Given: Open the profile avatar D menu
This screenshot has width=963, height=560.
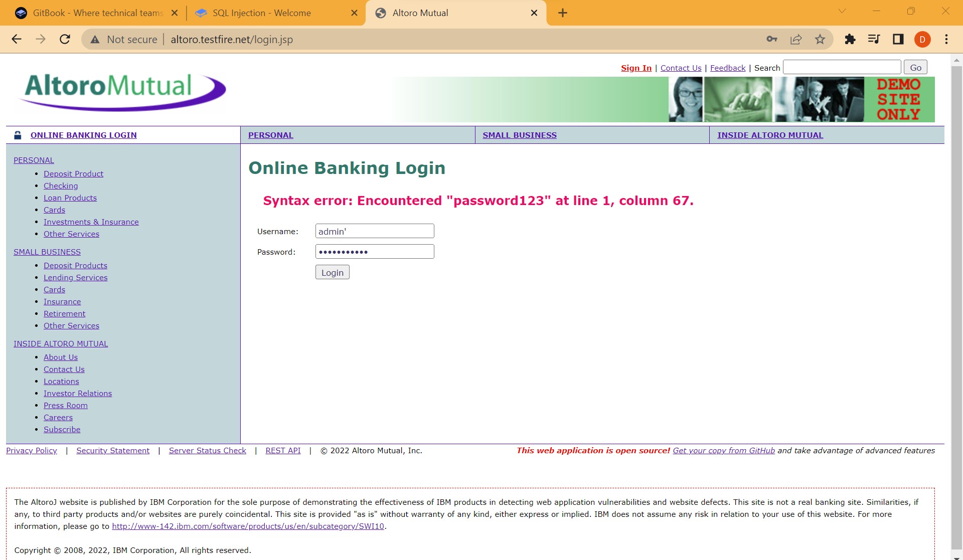Looking at the screenshot, I should pos(922,39).
